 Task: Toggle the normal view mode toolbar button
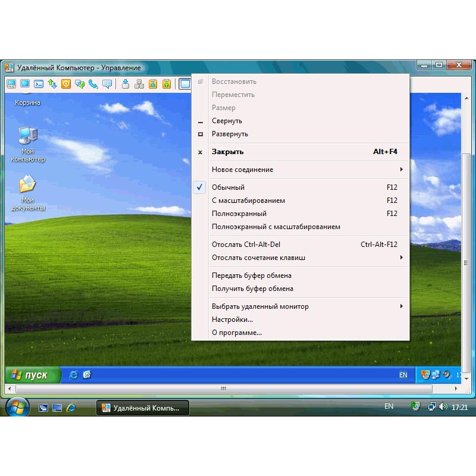click(x=184, y=84)
